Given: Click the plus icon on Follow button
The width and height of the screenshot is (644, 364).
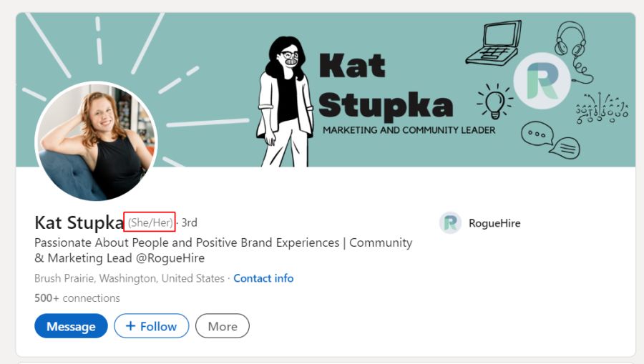Looking at the screenshot, I should coord(130,326).
